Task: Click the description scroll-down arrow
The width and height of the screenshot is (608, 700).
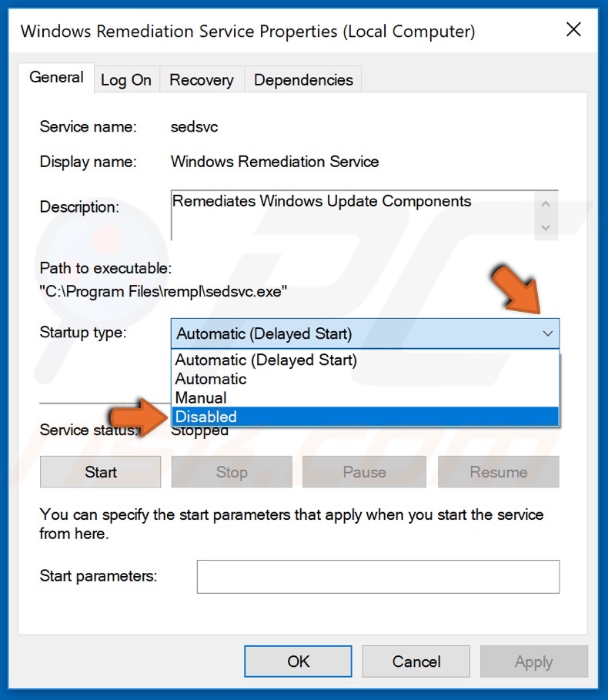Action: point(545,228)
